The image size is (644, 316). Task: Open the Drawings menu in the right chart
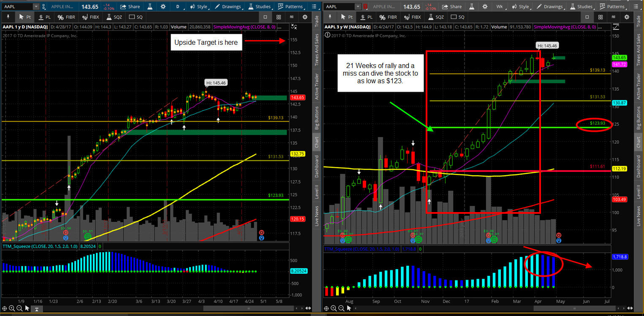tap(550, 6)
